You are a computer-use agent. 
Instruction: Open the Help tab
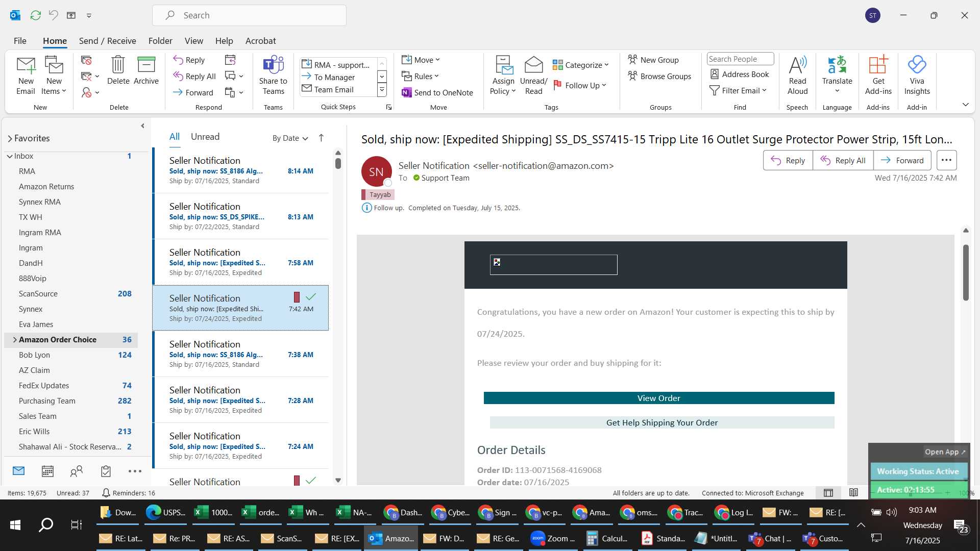(x=224, y=41)
